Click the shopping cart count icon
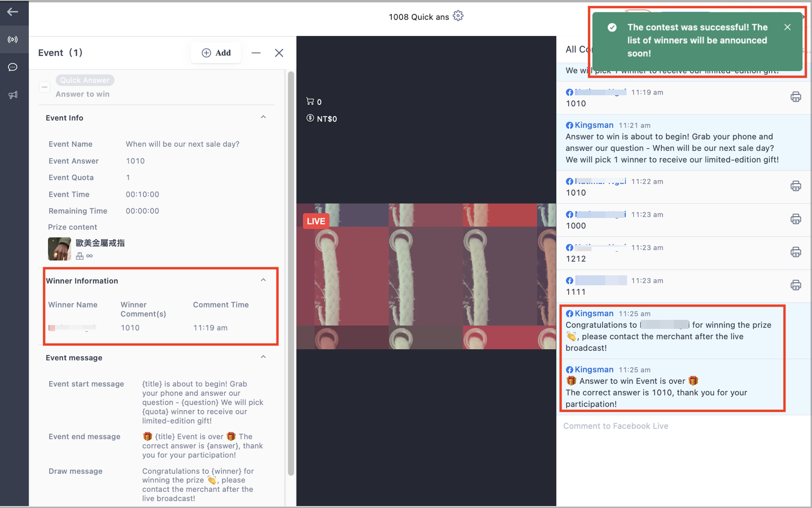The image size is (812, 508). [310, 101]
